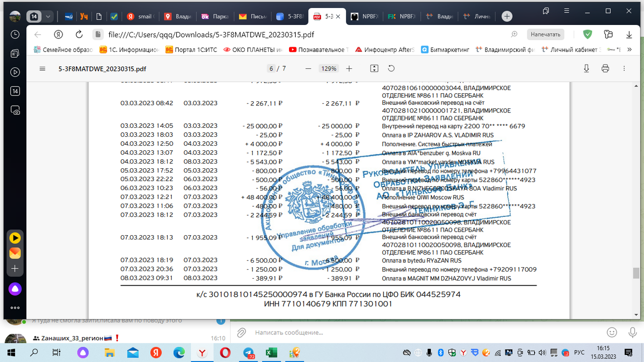Screen dimensions: 644x362
Task: Open the tab group counter 14
Action: pyautogui.click(x=34, y=16)
